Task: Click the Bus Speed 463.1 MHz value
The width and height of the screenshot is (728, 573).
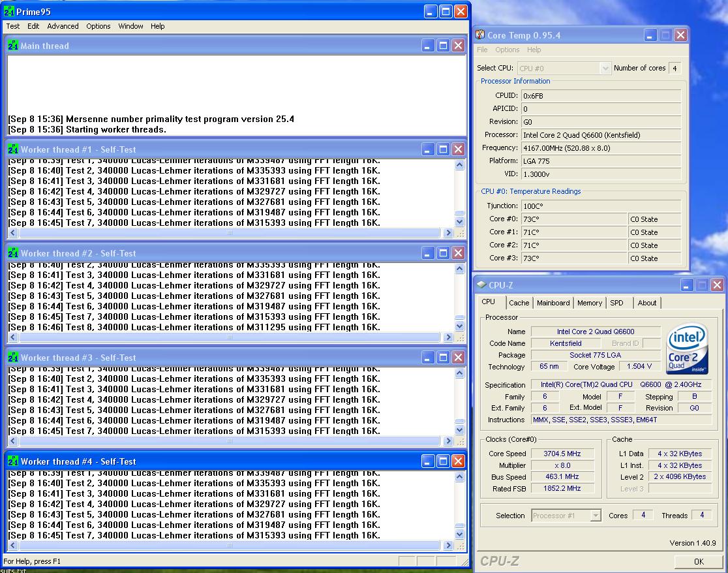Action: (x=562, y=477)
